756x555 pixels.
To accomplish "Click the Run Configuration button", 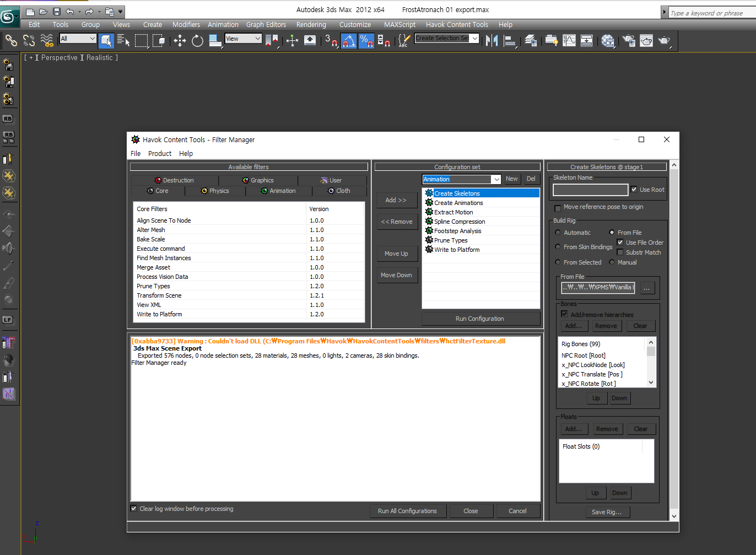I will pyautogui.click(x=480, y=319).
